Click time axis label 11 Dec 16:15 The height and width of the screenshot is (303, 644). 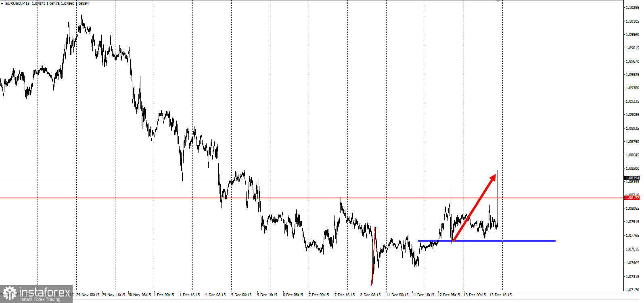(423, 295)
